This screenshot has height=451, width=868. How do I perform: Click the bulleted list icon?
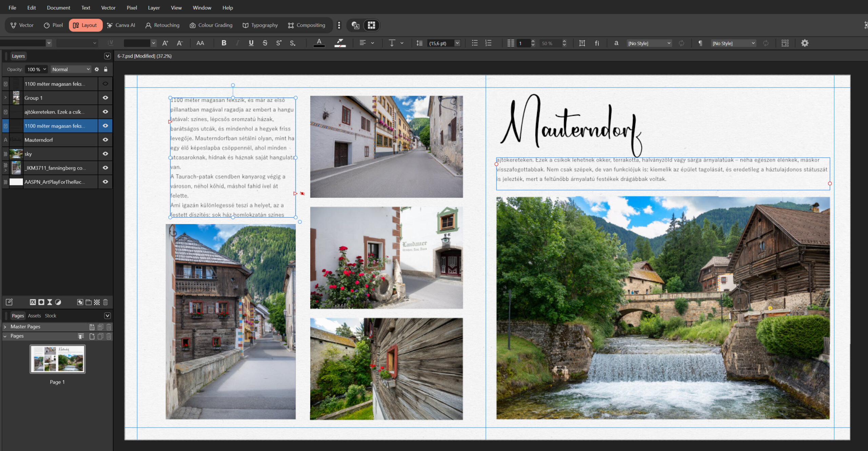475,43
